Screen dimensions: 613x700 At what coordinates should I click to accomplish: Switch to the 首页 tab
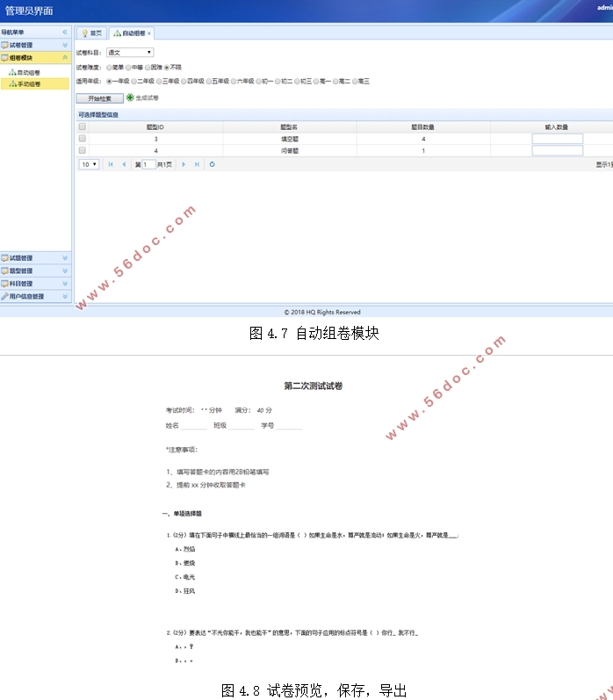click(x=91, y=33)
